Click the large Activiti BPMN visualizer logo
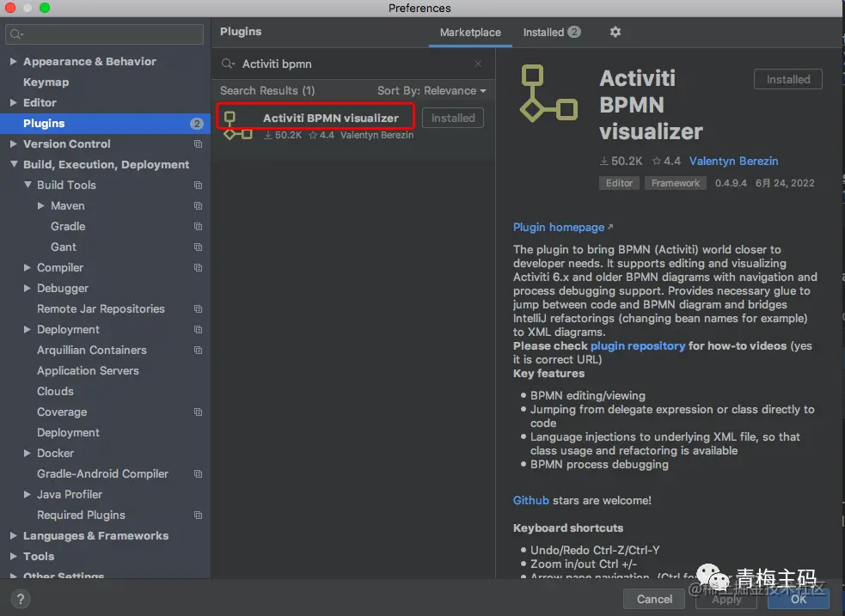 (x=548, y=94)
